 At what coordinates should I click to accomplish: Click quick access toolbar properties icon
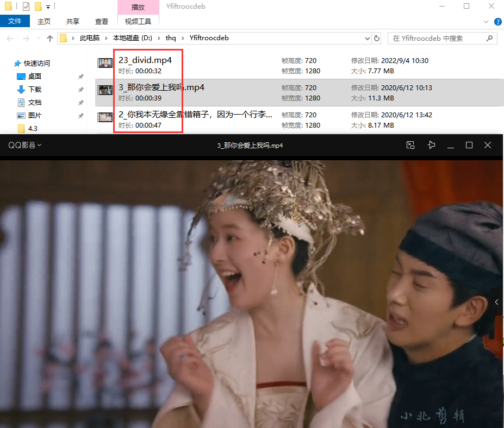[26, 6]
